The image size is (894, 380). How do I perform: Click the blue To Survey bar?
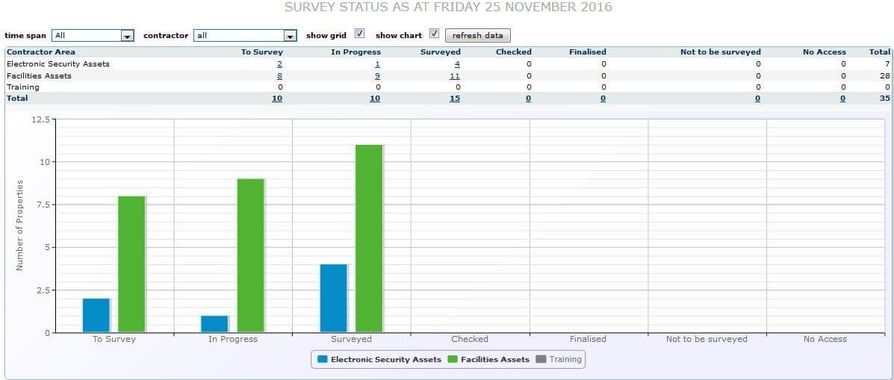tap(96, 315)
